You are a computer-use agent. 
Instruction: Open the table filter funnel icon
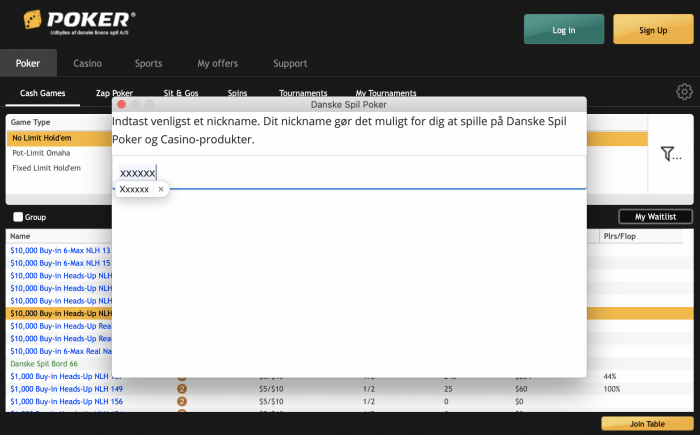tap(671, 154)
